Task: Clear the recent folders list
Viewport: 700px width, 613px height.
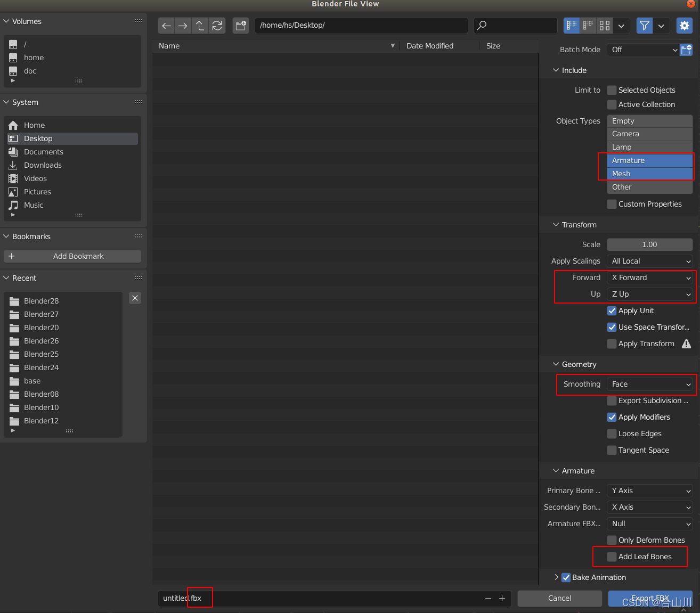Action: coord(135,298)
